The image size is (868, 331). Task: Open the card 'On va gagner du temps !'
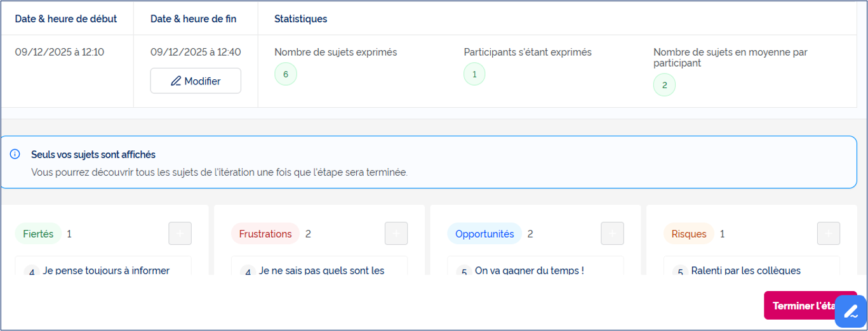[535, 266]
